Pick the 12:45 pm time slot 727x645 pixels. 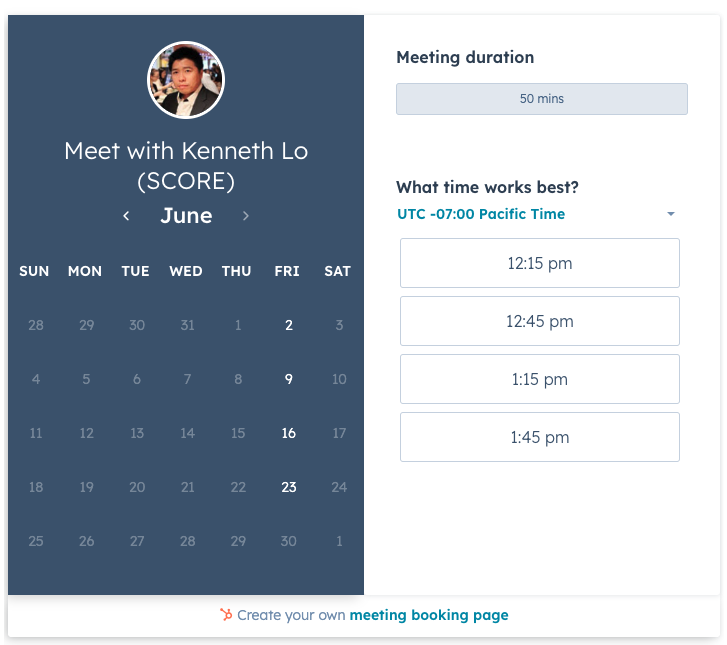540,321
